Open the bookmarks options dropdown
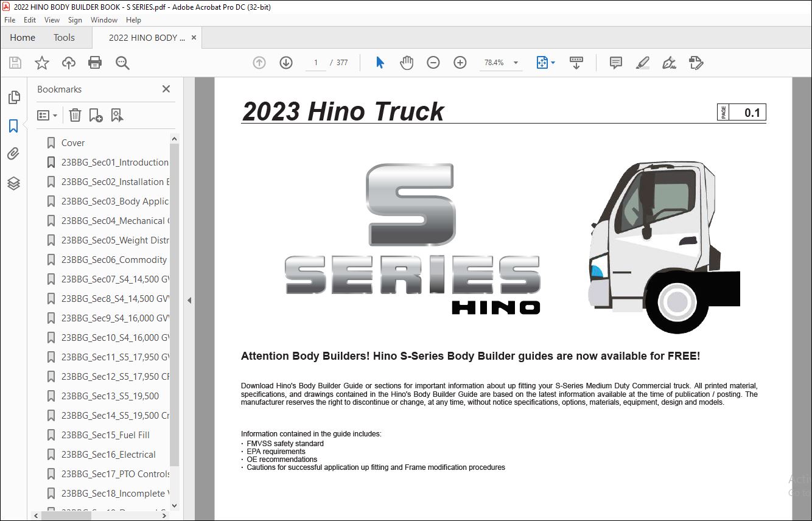Viewport: 812px width, 521px height. [x=47, y=115]
